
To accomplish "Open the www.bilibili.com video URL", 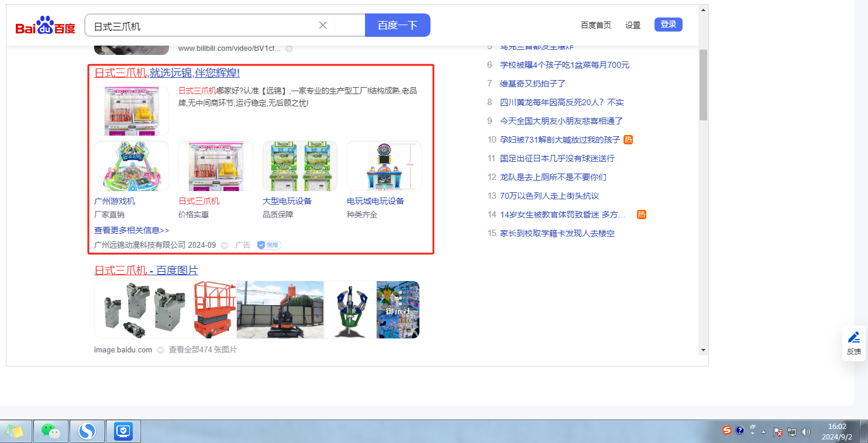I will tap(229, 49).
